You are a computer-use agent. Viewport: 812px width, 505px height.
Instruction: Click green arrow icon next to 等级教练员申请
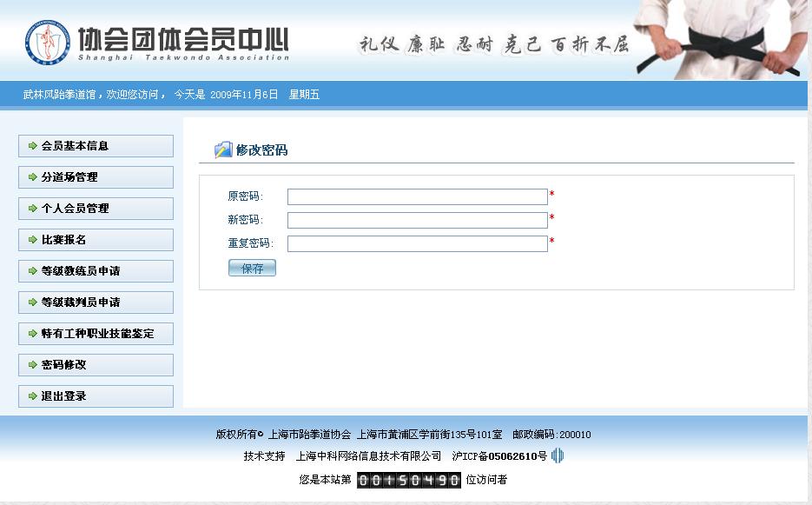(33, 270)
